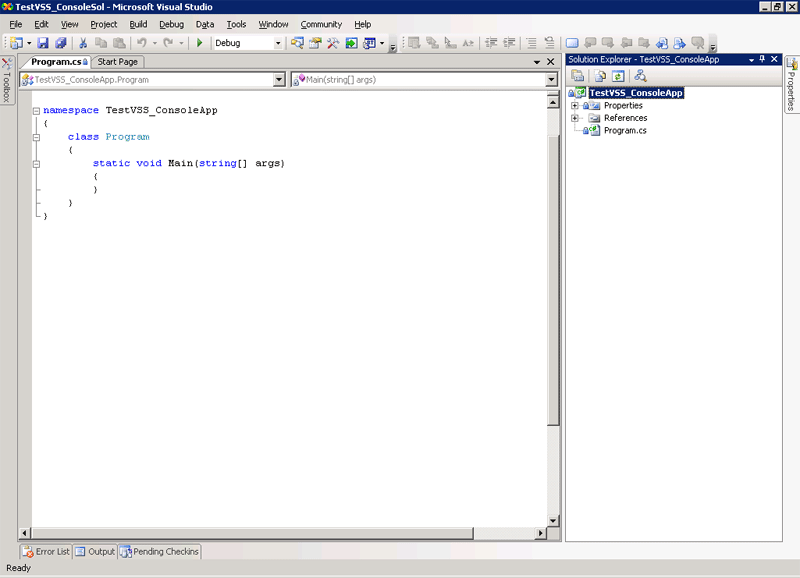Image resolution: width=800 pixels, height=578 pixels.
Task: Open the Error List tab
Action: point(46,551)
